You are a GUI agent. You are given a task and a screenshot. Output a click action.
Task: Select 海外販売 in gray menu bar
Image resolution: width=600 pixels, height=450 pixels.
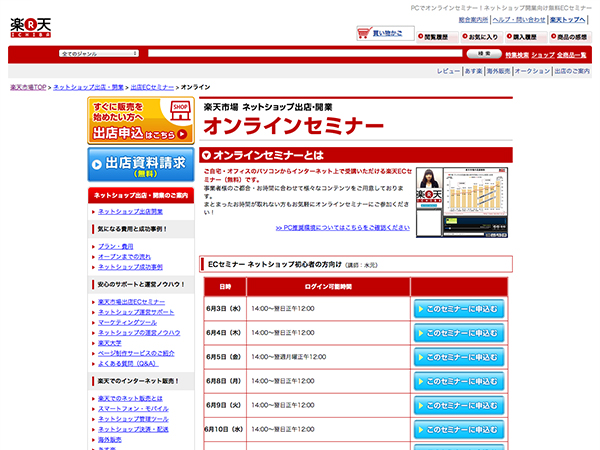(x=498, y=71)
